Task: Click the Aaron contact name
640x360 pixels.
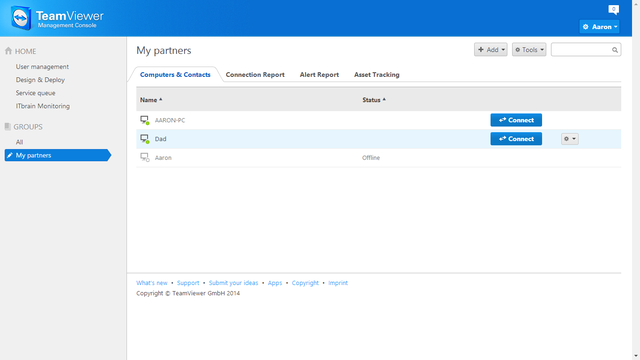Action: pyautogui.click(x=163, y=158)
